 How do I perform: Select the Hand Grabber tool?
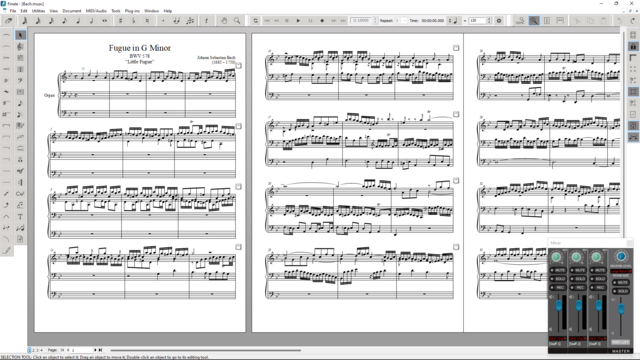(x=224, y=21)
